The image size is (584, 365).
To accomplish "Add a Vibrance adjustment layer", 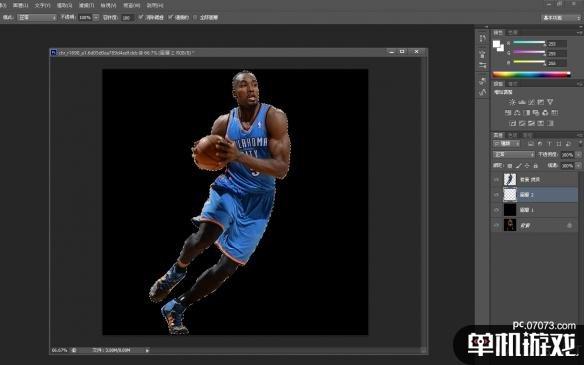I will click(x=550, y=102).
